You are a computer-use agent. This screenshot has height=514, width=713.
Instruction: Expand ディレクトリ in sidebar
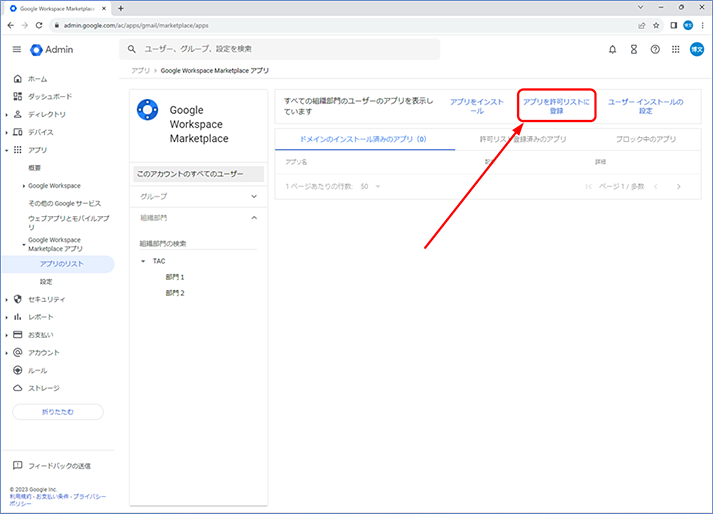coord(6,115)
